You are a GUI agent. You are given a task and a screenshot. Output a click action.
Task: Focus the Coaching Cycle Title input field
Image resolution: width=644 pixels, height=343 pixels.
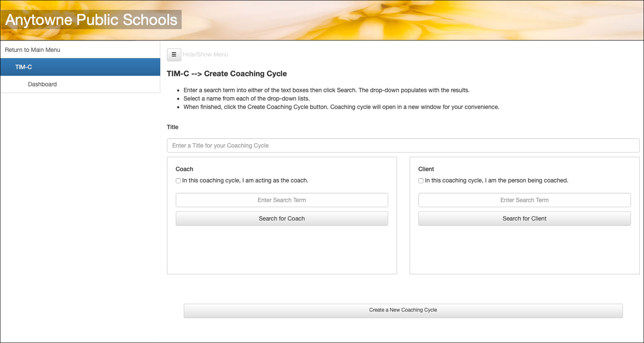pyautogui.click(x=403, y=145)
